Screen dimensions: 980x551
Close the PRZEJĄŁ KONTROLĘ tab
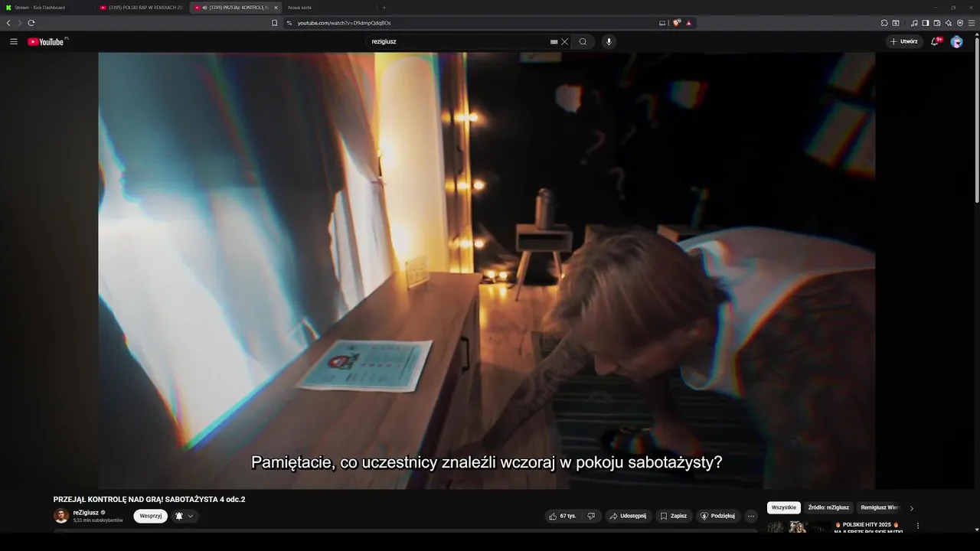point(276,8)
